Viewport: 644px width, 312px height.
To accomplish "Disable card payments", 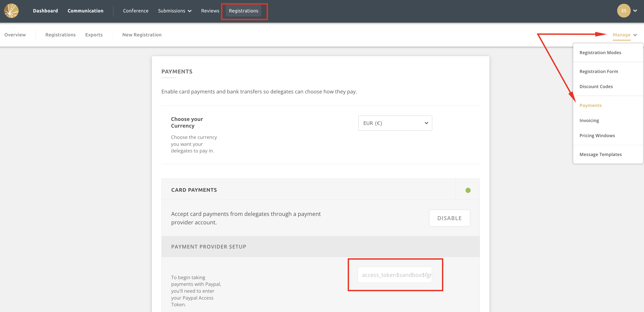I will tap(449, 218).
